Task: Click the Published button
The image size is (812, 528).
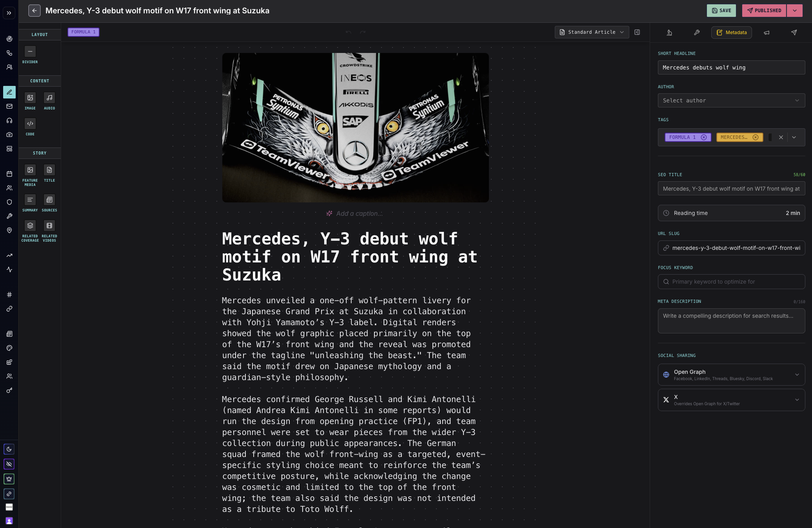Action: tap(764, 11)
